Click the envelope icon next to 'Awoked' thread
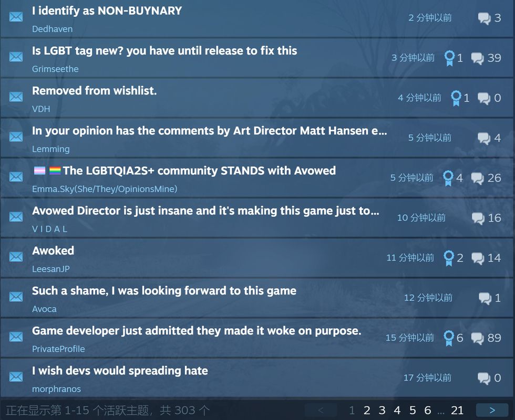Screen dimensions: 515x420 16,257
